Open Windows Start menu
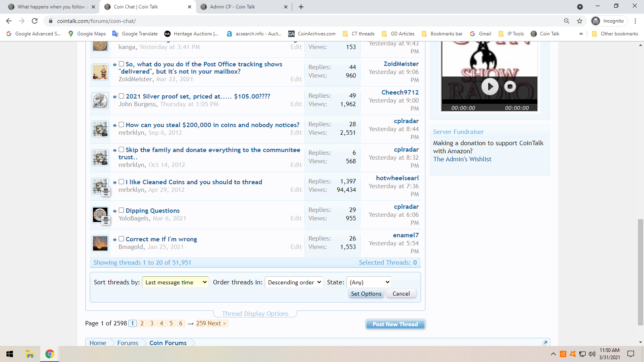This screenshot has height=362, width=644. point(10,354)
